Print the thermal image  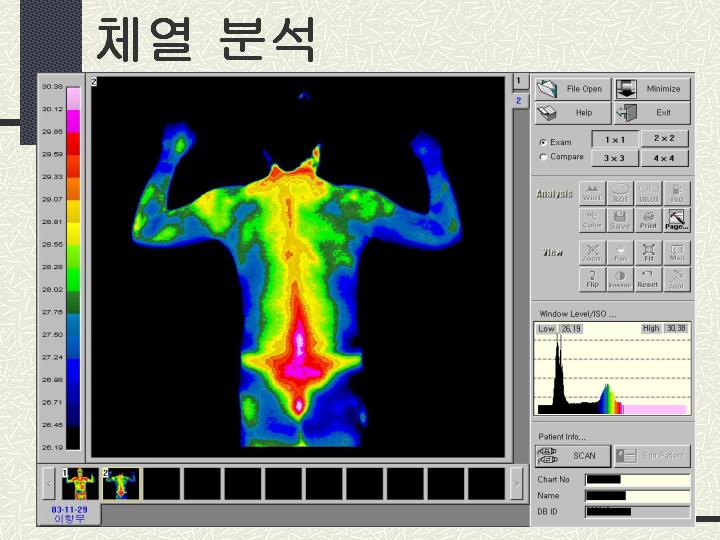[648, 219]
